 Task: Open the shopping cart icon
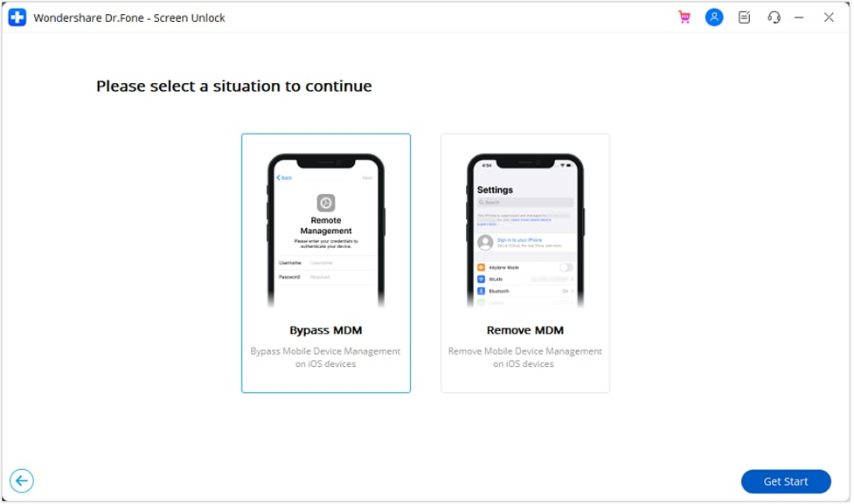click(x=684, y=17)
